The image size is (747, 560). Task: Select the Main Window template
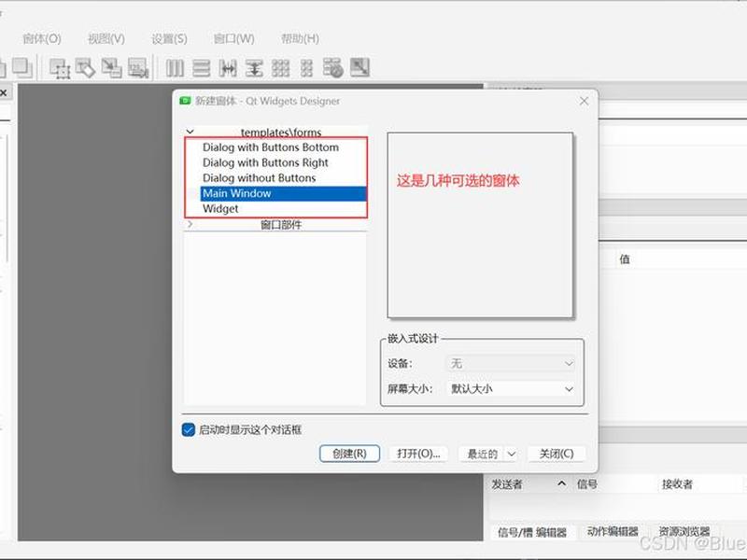(x=283, y=193)
